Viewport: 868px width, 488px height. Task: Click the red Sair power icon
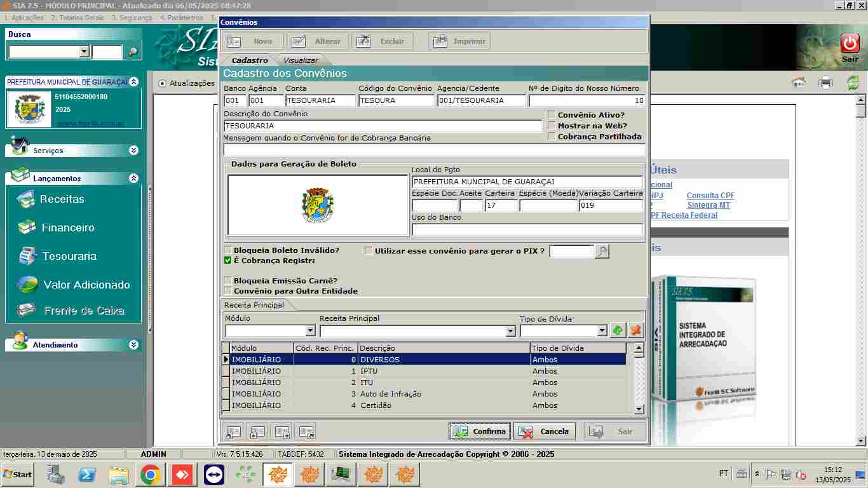(x=850, y=43)
